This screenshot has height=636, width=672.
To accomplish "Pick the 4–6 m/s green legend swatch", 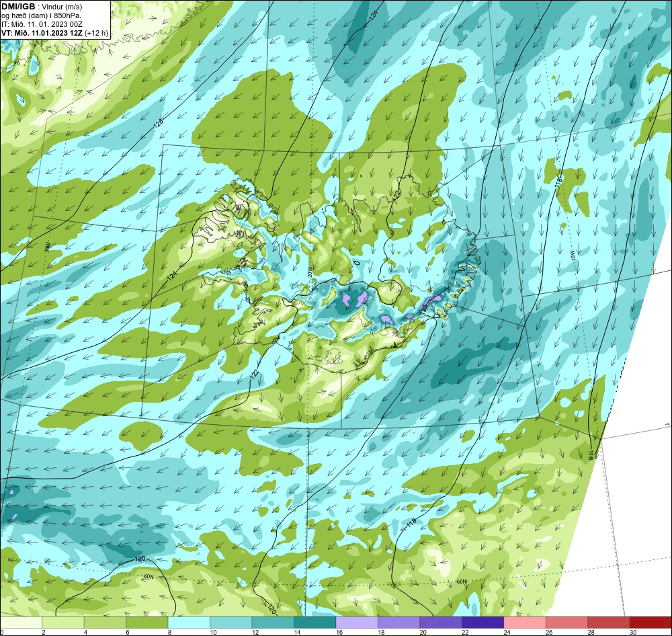I will (105, 622).
